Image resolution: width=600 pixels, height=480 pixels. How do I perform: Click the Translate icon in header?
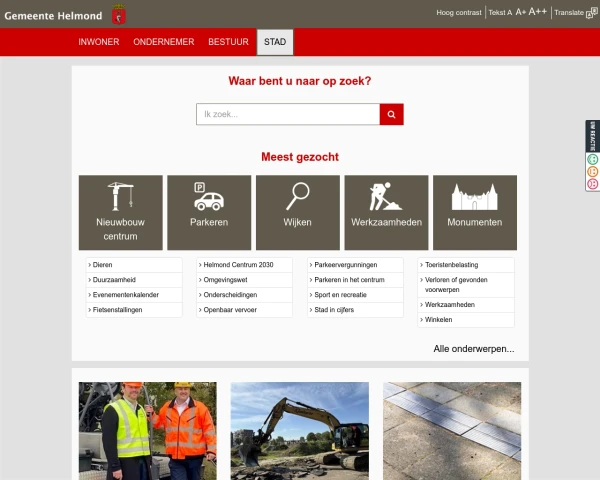592,13
